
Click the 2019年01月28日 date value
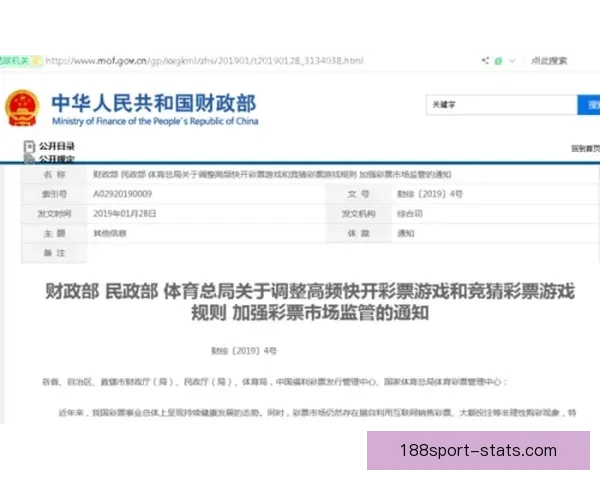pyautogui.click(x=125, y=214)
